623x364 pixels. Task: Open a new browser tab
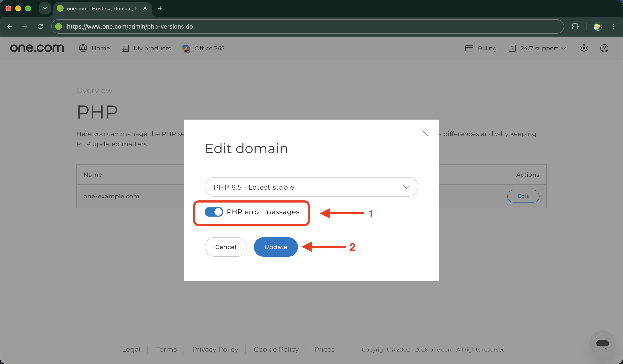(x=160, y=8)
